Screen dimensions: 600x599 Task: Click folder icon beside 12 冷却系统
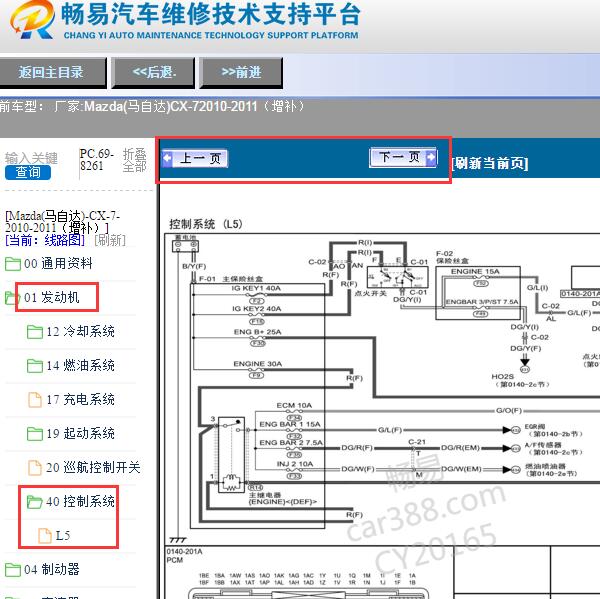click(35, 332)
